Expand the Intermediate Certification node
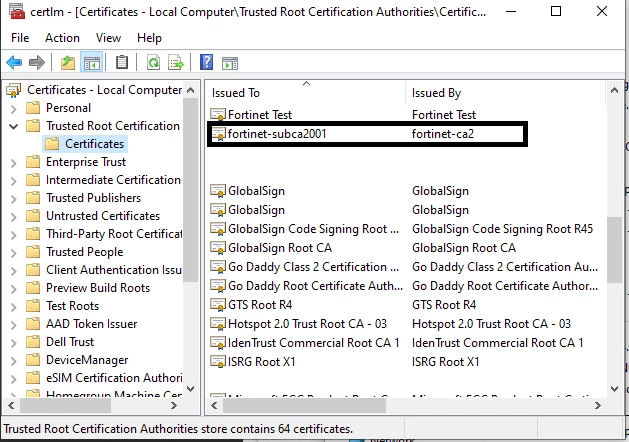This screenshot has height=442, width=629. 14,180
